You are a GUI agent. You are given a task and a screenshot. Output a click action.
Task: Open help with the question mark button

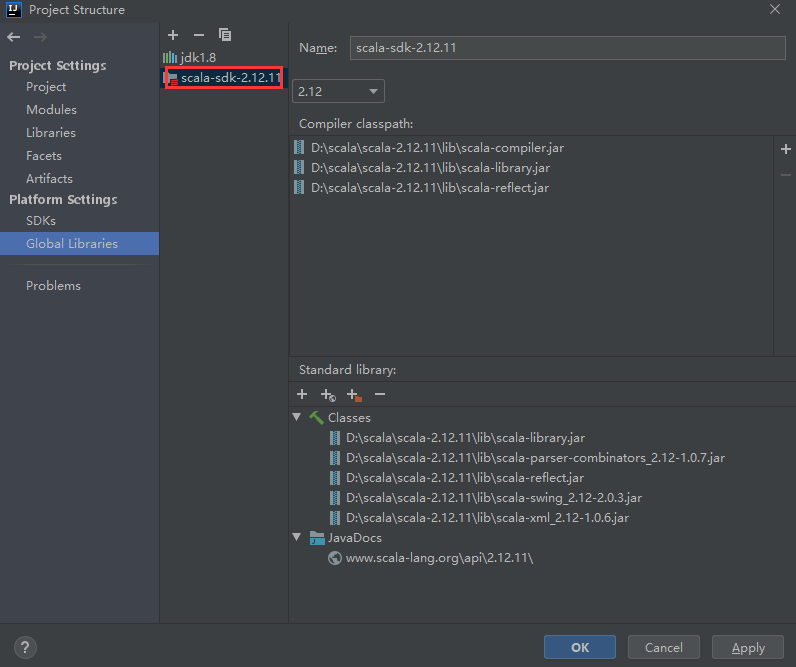coord(25,647)
